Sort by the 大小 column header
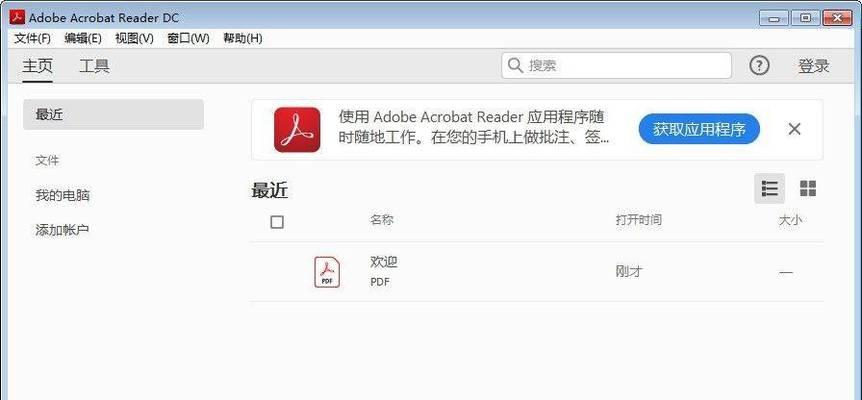 (790, 220)
